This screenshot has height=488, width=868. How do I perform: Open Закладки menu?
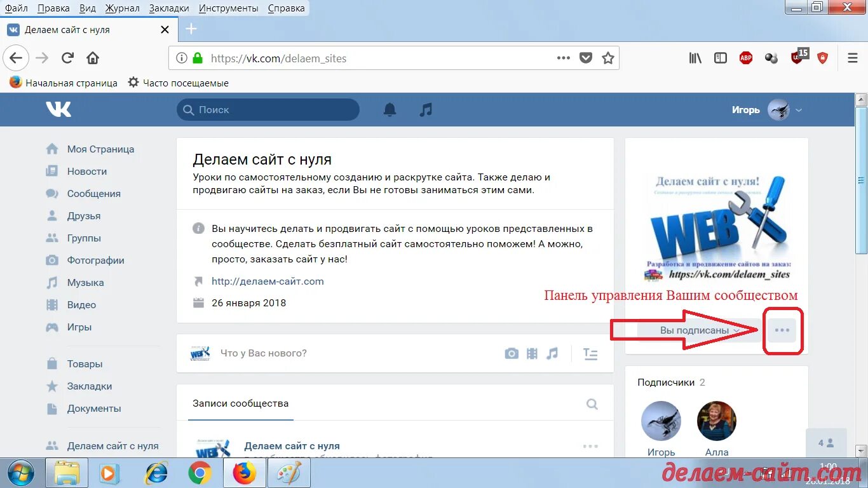pos(169,8)
